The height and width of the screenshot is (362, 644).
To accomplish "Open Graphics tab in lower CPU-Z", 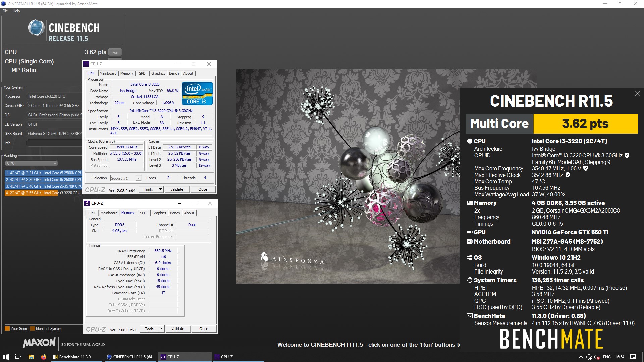I will pos(159,213).
